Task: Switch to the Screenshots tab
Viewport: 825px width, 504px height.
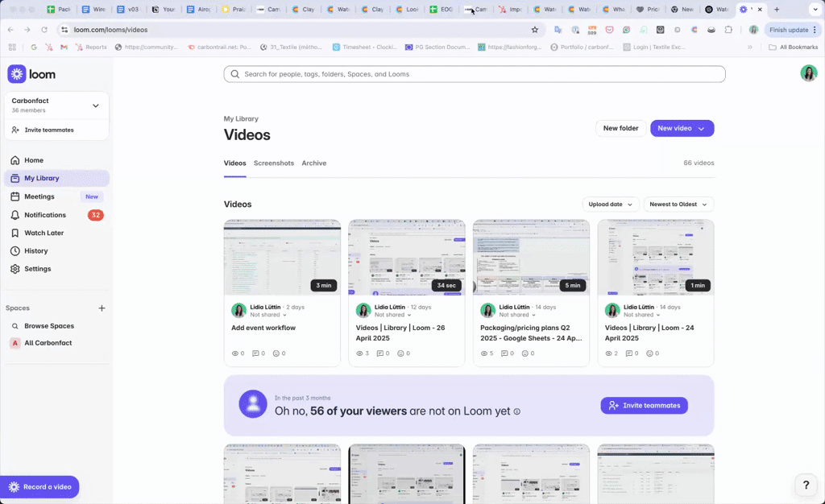Action: pos(274,163)
